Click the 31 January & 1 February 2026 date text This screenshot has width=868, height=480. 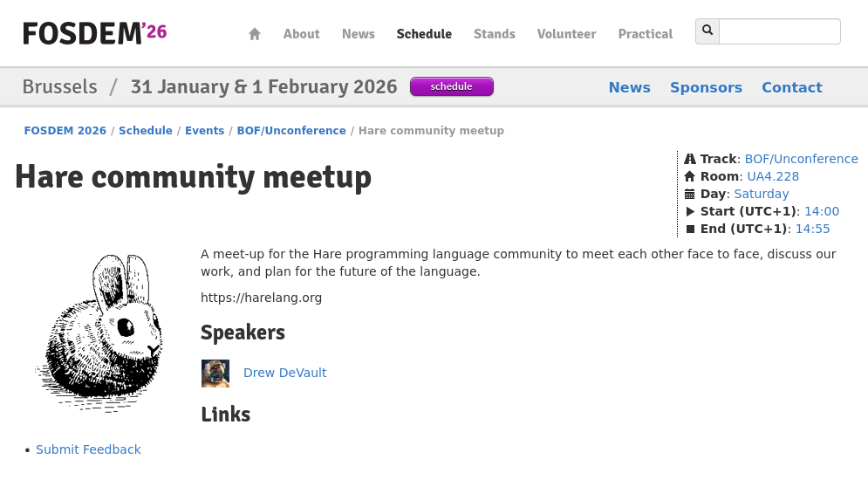(x=264, y=87)
